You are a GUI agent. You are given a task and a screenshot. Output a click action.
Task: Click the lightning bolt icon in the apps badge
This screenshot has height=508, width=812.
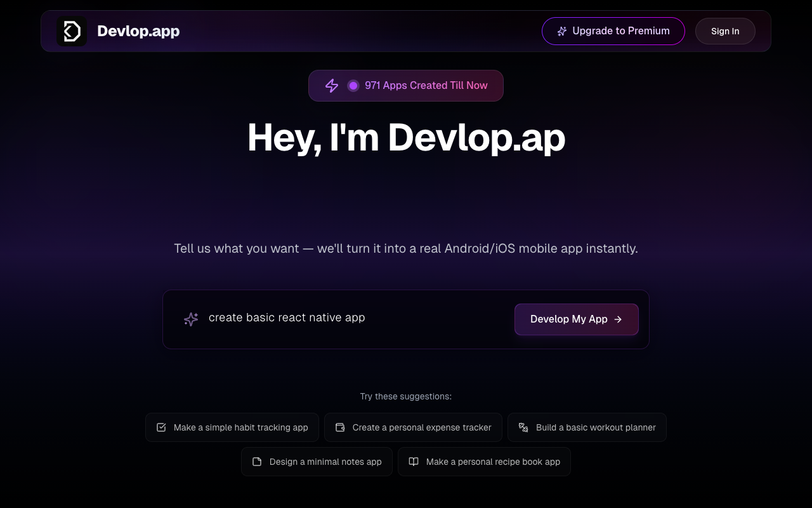[x=331, y=85]
